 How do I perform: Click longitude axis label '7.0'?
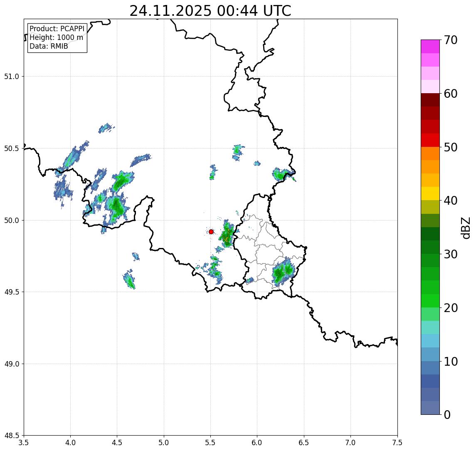click(x=350, y=442)
